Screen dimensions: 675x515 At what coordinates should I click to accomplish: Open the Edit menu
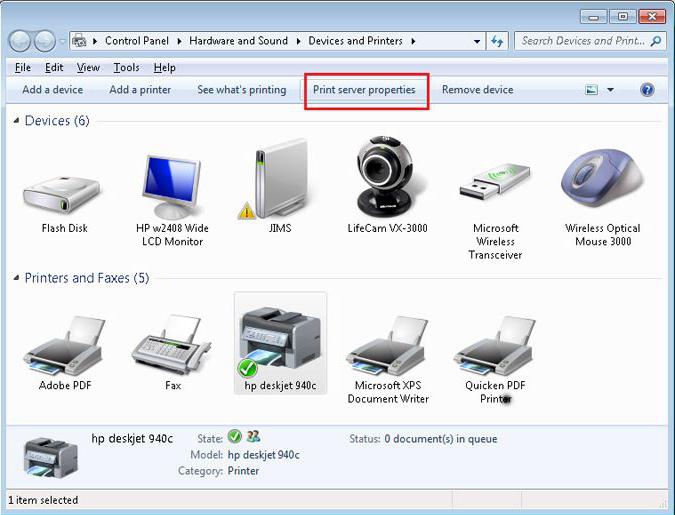54,68
